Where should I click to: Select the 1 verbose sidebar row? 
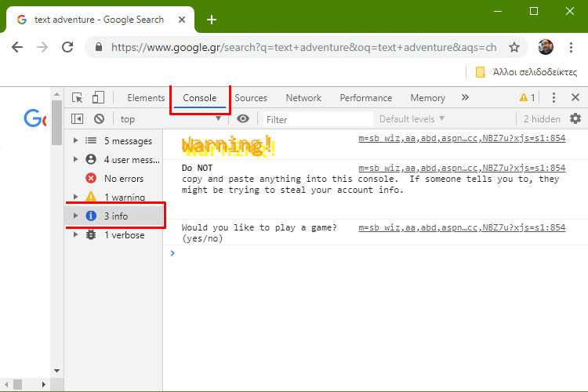point(114,235)
